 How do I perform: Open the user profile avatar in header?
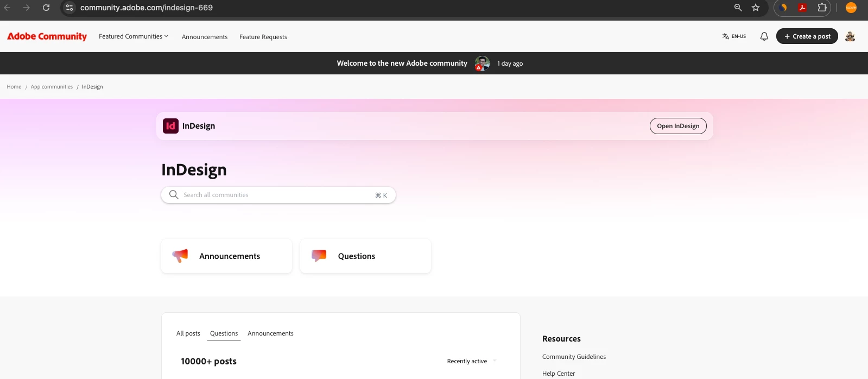coord(850,36)
